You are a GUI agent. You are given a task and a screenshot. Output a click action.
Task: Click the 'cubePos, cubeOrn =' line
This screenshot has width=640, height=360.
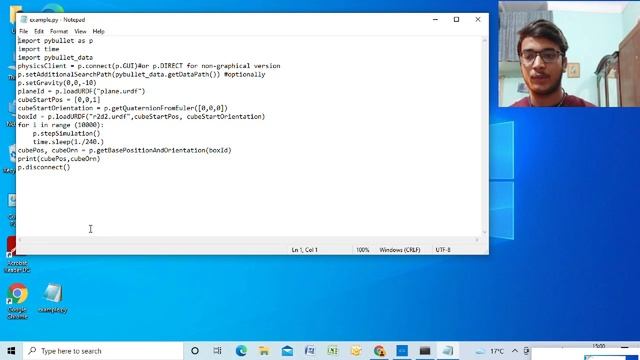pos(124,150)
